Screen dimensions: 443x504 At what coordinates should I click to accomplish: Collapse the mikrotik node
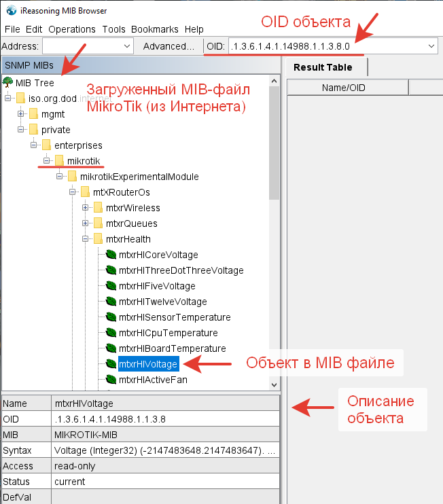pyautogui.click(x=47, y=161)
